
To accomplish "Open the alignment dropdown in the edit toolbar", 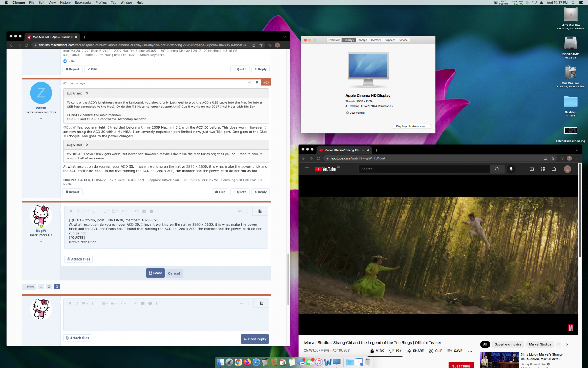I will coord(115,211).
